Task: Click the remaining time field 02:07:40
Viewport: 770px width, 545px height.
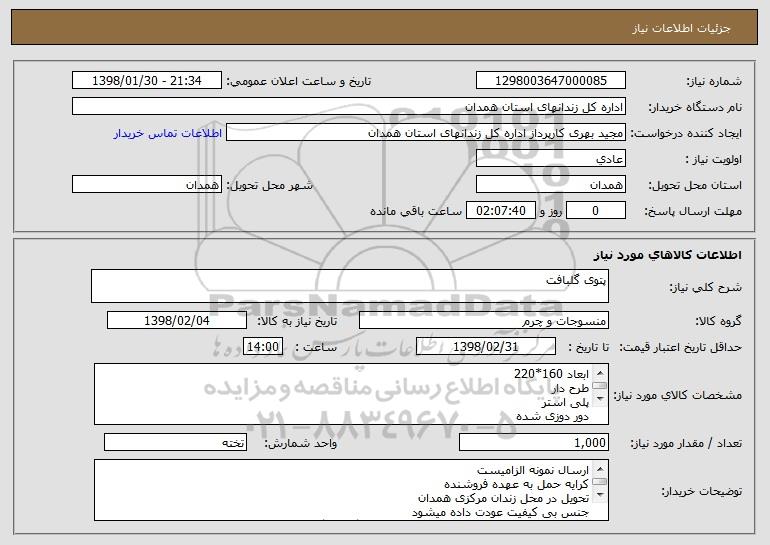Action: 500,211
